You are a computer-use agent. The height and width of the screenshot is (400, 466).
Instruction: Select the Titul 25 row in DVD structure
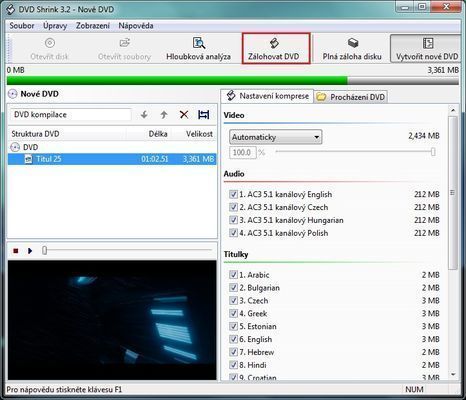(x=112, y=159)
